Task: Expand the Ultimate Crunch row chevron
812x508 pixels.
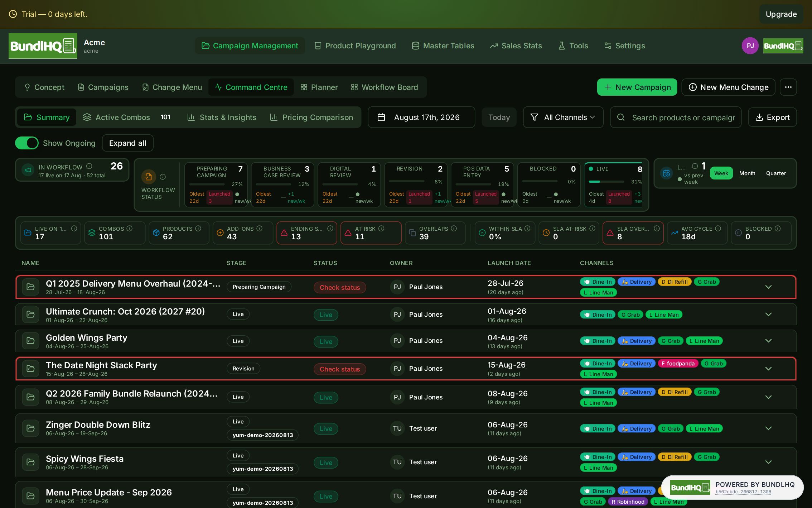Action: click(768, 314)
